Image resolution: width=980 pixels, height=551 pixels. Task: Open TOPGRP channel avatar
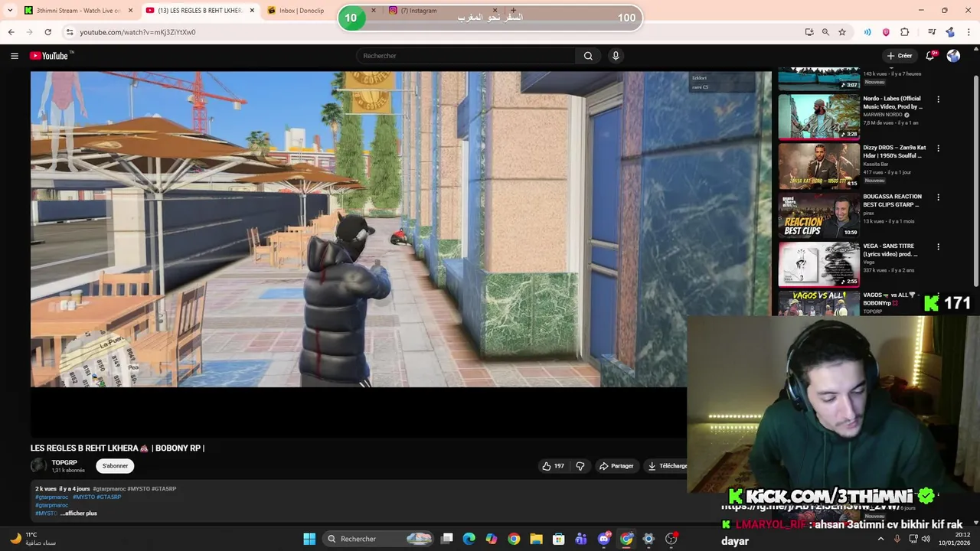pyautogui.click(x=38, y=465)
